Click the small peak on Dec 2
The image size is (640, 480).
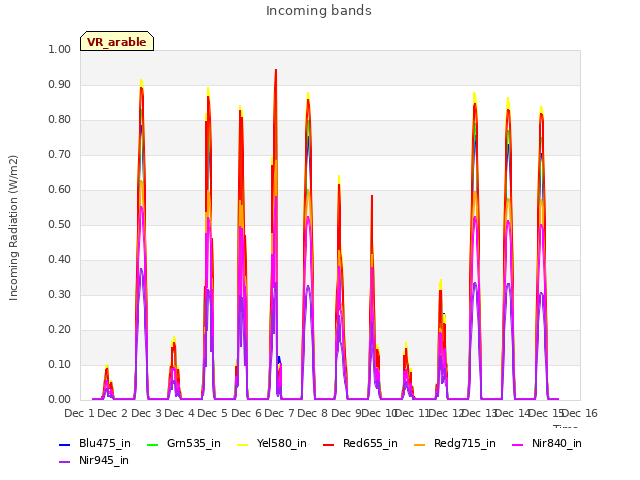pos(107,366)
